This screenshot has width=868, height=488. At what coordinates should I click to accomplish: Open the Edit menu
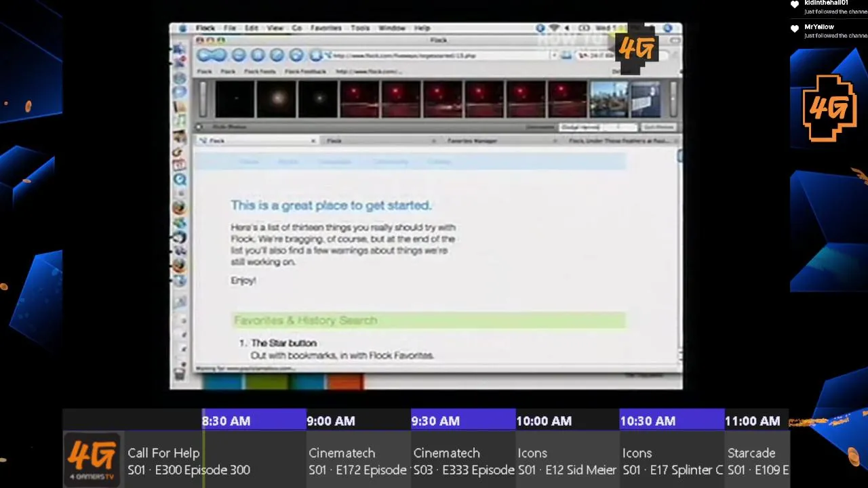pyautogui.click(x=252, y=28)
